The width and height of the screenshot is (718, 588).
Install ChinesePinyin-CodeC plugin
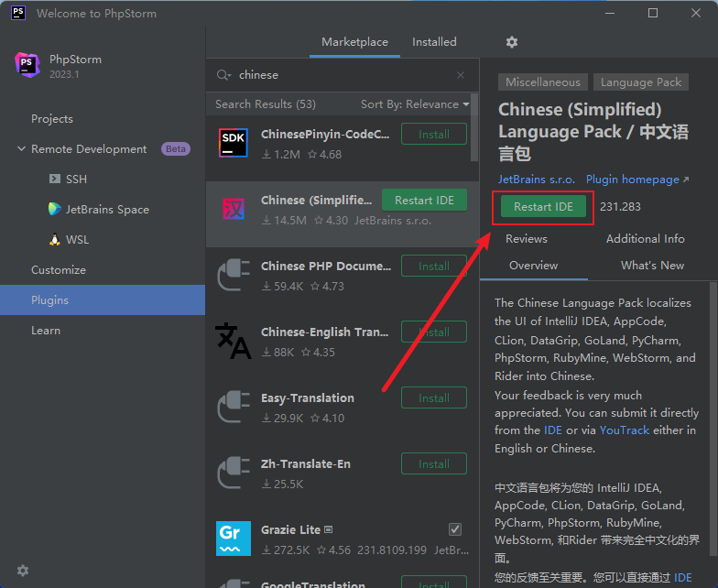click(x=434, y=134)
